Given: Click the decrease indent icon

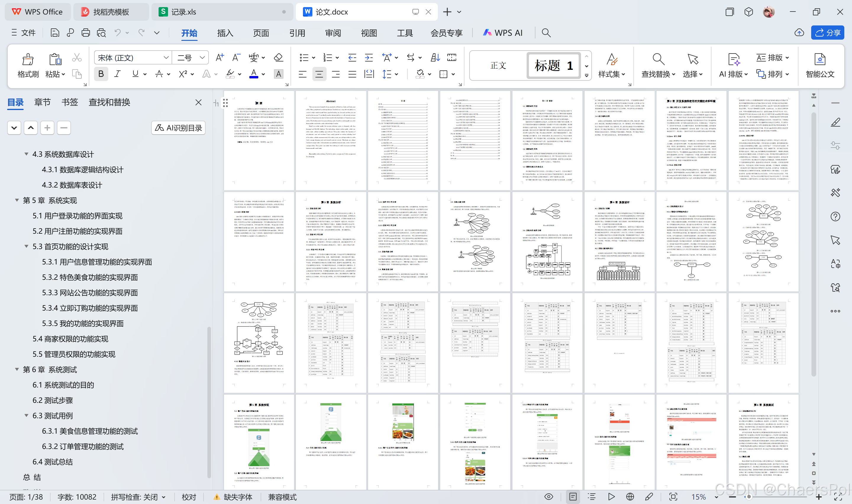Looking at the screenshot, I should (352, 57).
